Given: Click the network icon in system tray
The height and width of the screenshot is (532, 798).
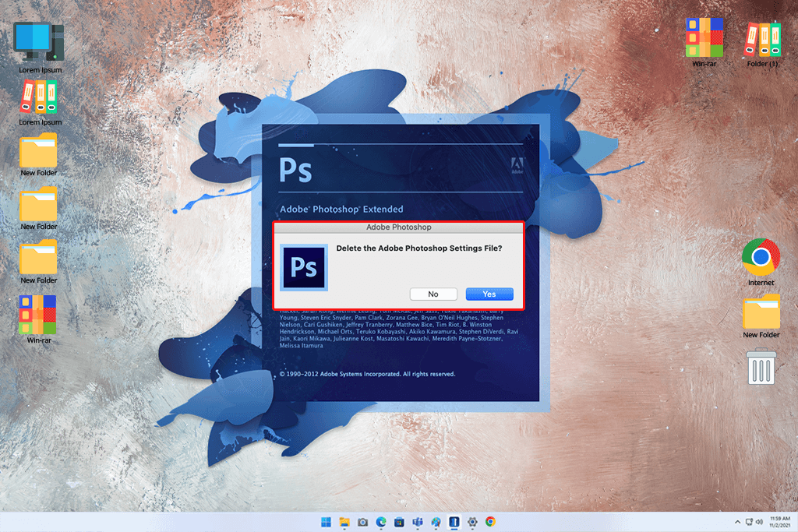Looking at the screenshot, I should [749, 522].
